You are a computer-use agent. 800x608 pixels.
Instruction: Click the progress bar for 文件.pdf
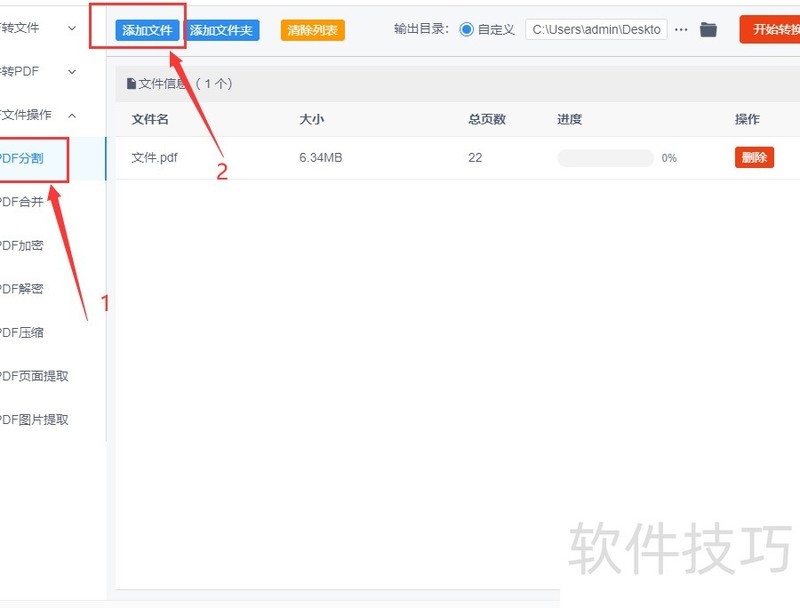(x=605, y=158)
